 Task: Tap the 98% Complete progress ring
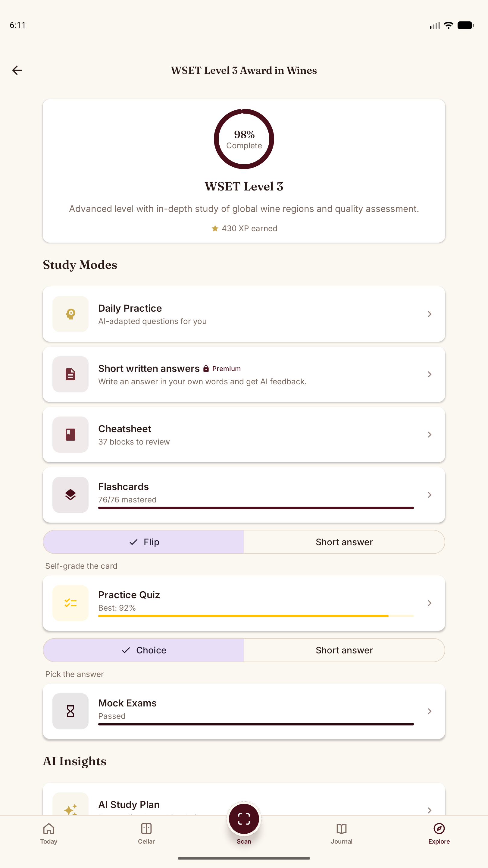pos(244,139)
